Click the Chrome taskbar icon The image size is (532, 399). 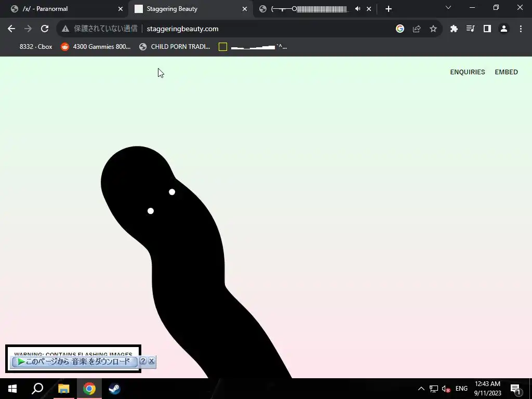pos(89,389)
